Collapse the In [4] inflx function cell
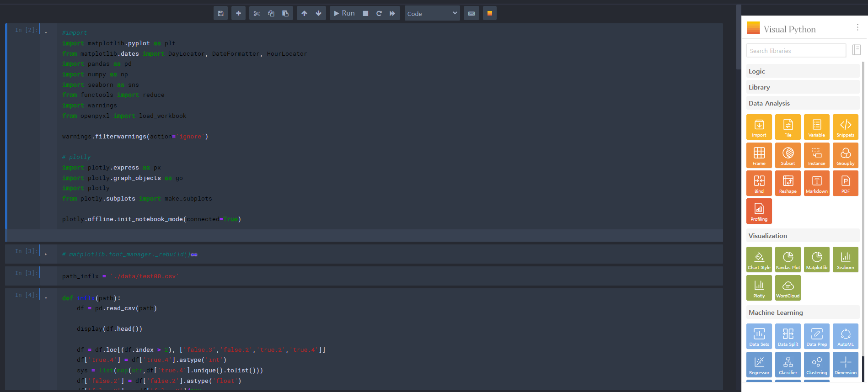The height and width of the screenshot is (392, 868). pyautogui.click(x=46, y=297)
